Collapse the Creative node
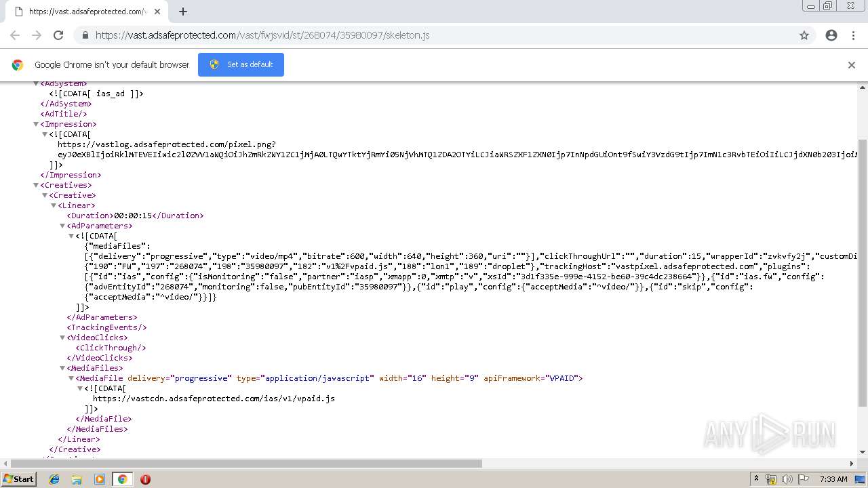This screenshot has width=868, height=488. click(x=45, y=195)
